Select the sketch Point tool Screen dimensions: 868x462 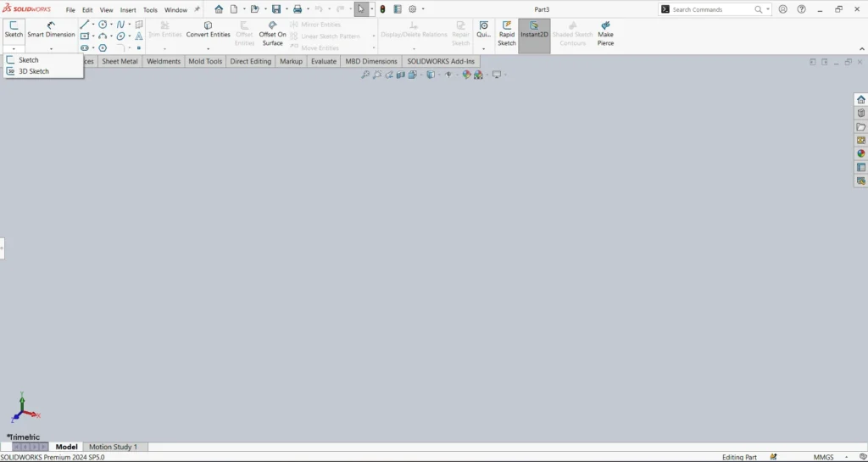[139, 48]
